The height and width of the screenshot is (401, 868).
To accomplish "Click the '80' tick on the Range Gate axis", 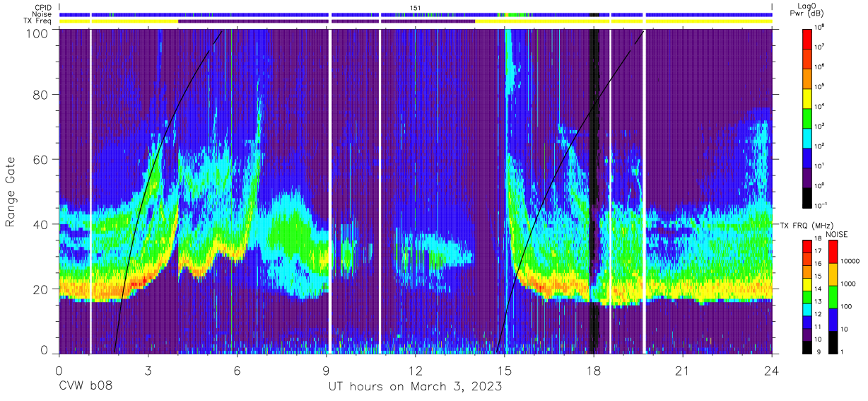I will point(42,94).
